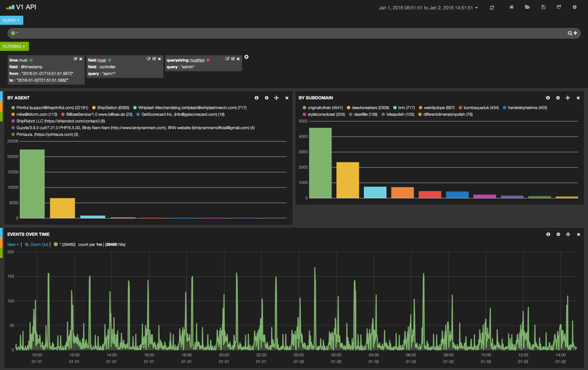Click the ShipStation legend color dot

click(93, 108)
